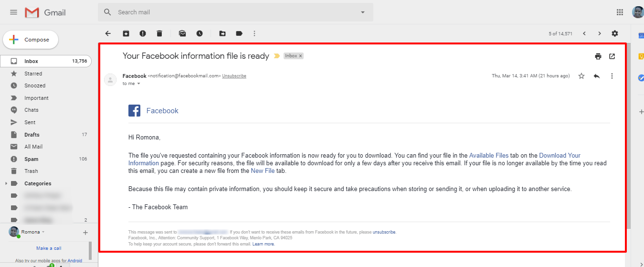This screenshot has height=267, width=644.
Task: Toggle the importance marker beside subject
Action: point(276,56)
